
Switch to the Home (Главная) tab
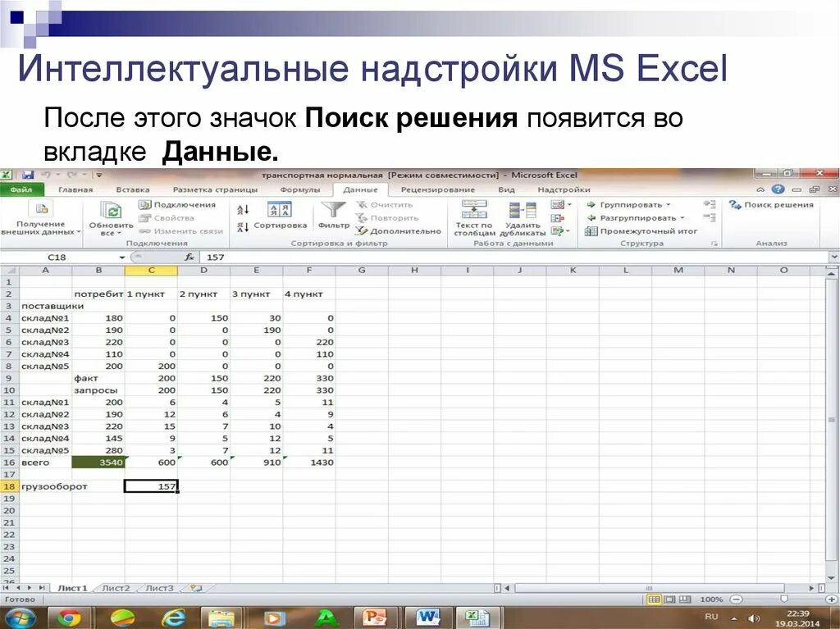click(75, 189)
